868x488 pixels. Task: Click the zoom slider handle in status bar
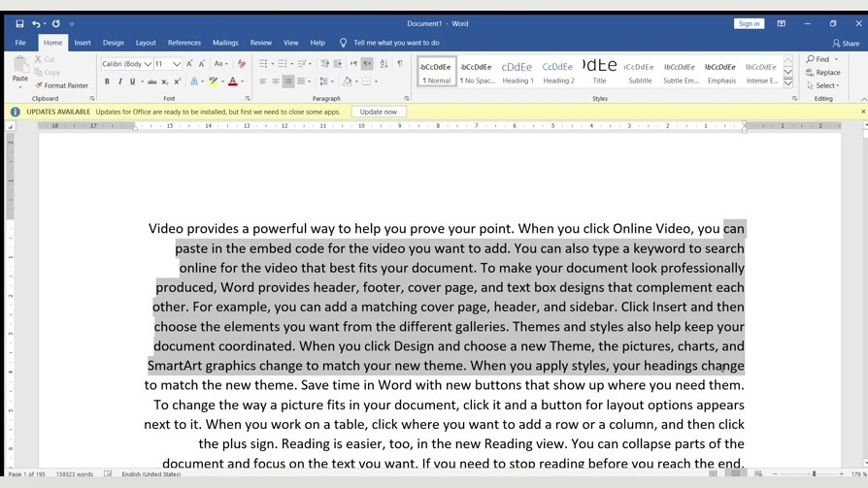pyautogui.click(x=814, y=473)
